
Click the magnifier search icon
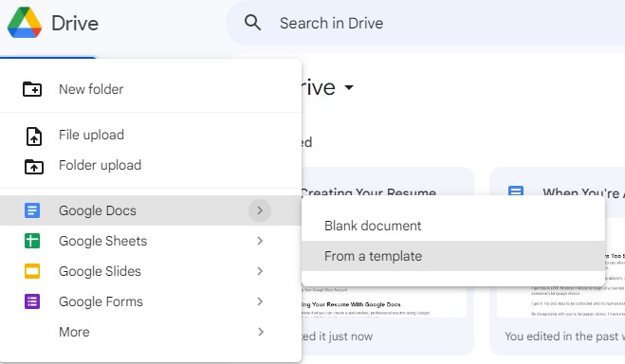coord(252,23)
